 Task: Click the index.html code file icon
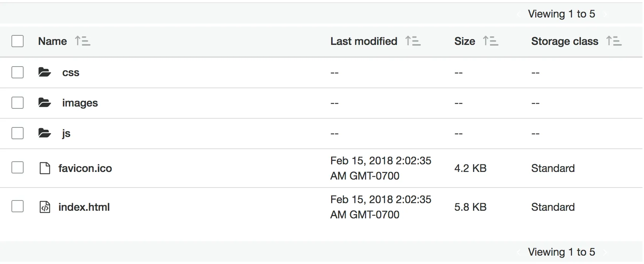click(45, 207)
